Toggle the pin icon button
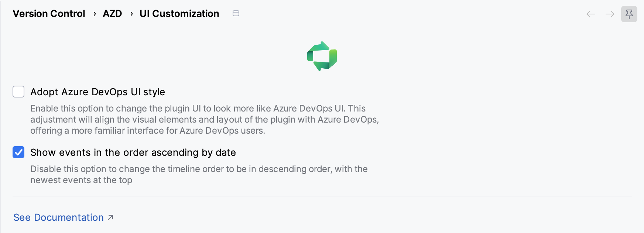This screenshot has width=644, height=233. [x=629, y=14]
